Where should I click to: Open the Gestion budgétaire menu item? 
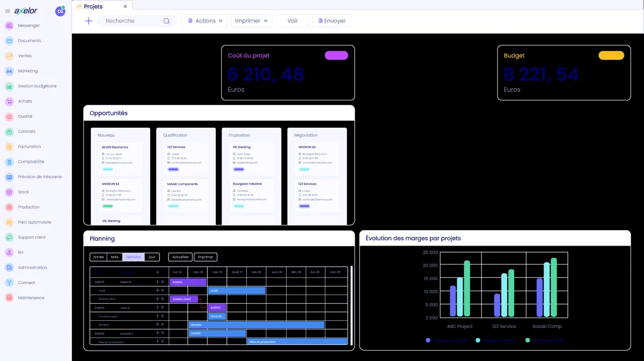click(37, 86)
